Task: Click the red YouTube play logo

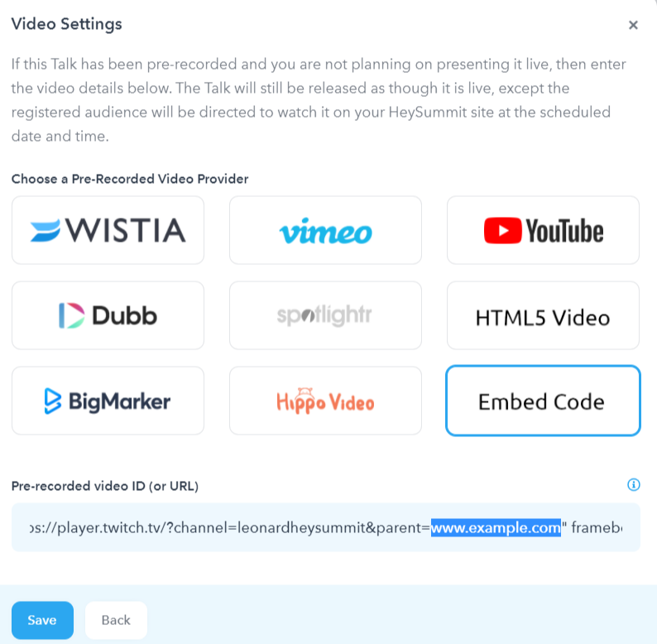Action: 502,231
